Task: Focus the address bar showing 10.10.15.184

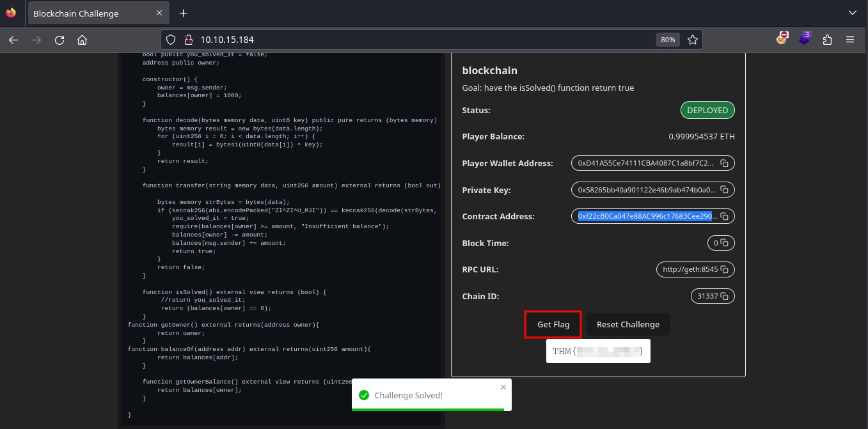Action: tap(416, 40)
